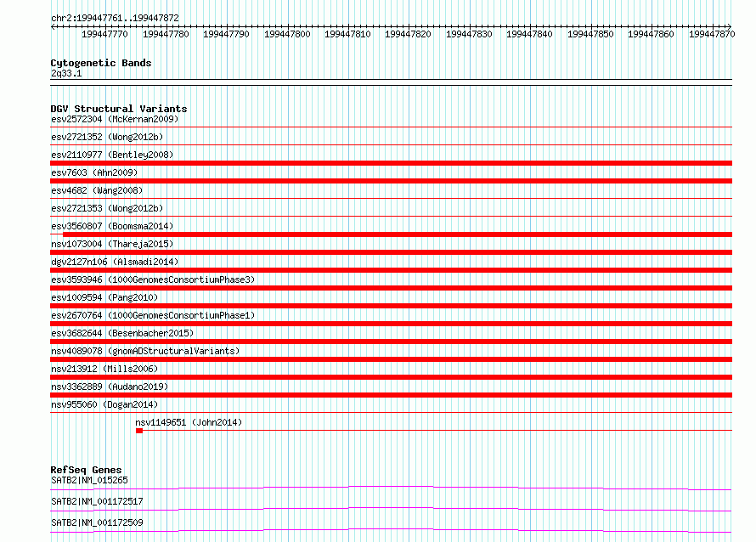The image size is (756, 542).
Task: Open the Cytogenetic Bands track heading
Action: click(x=101, y=63)
